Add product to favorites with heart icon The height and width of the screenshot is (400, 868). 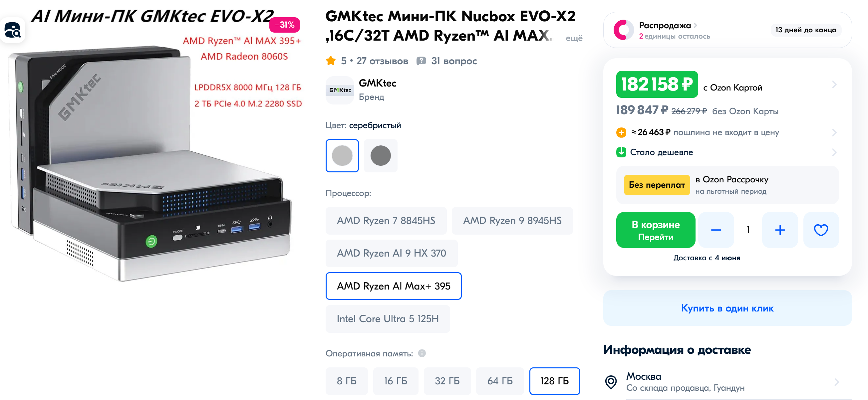click(821, 230)
